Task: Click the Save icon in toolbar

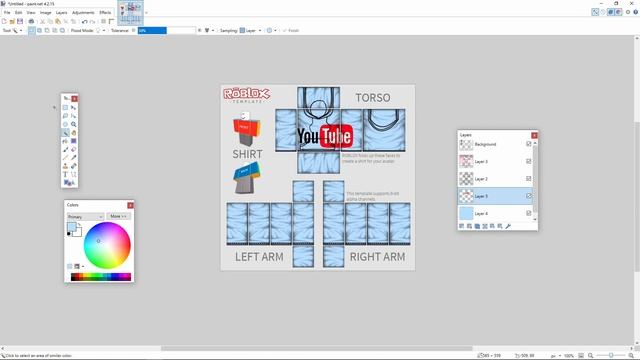Action: (x=20, y=21)
